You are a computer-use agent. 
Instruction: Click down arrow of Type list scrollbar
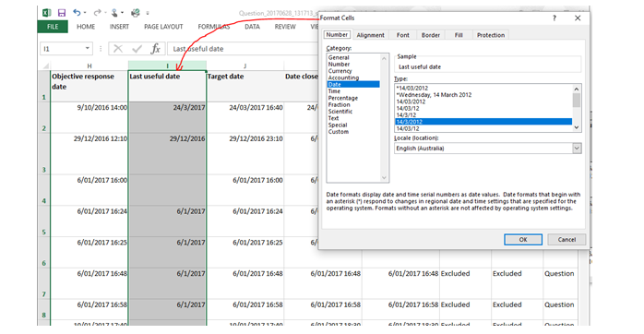point(577,127)
